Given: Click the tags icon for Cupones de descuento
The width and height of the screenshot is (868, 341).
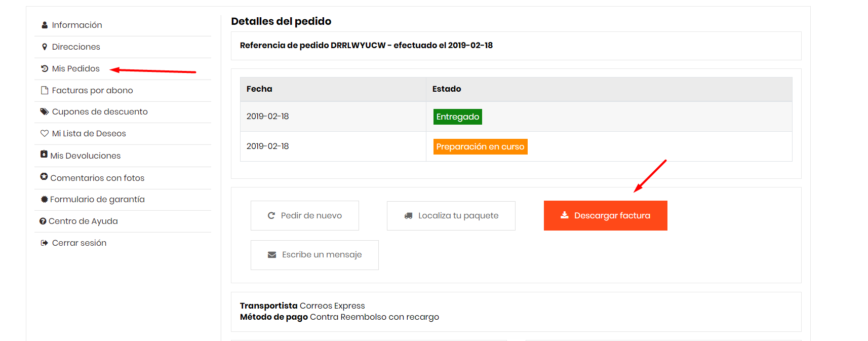Looking at the screenshot, I should [45, 111].
